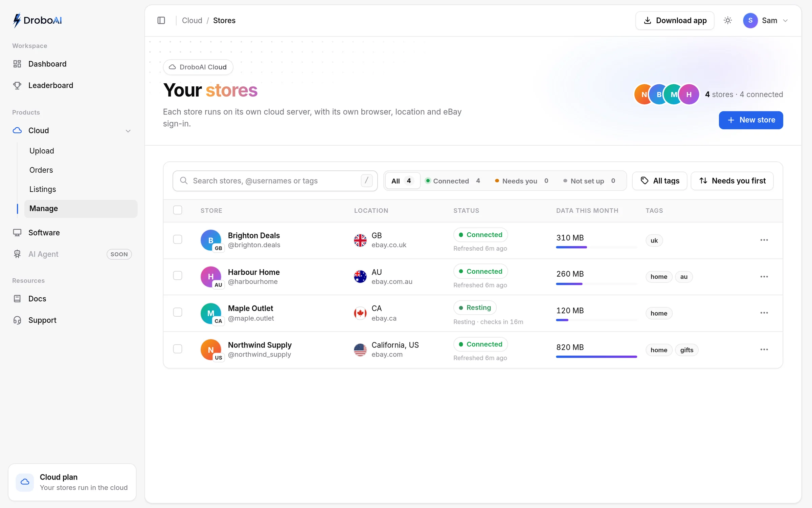Click the Brighton Deals B avatar
812x508 pixels.
point(211,240)
